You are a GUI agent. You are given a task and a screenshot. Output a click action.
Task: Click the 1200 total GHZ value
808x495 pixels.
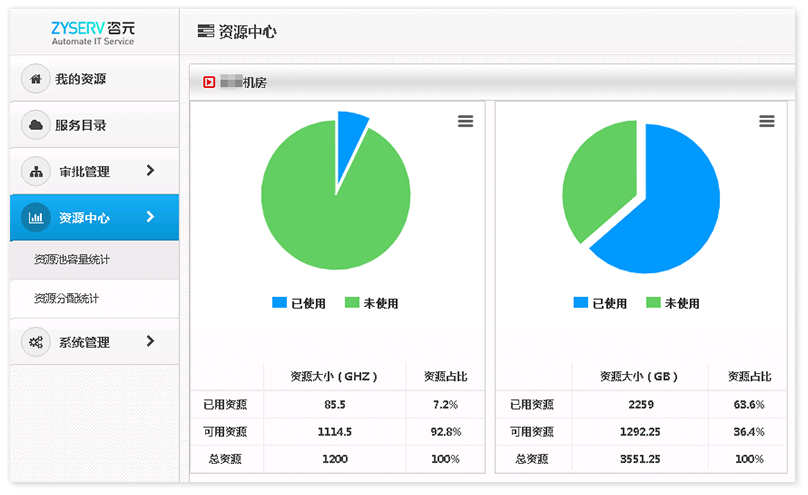335,459
